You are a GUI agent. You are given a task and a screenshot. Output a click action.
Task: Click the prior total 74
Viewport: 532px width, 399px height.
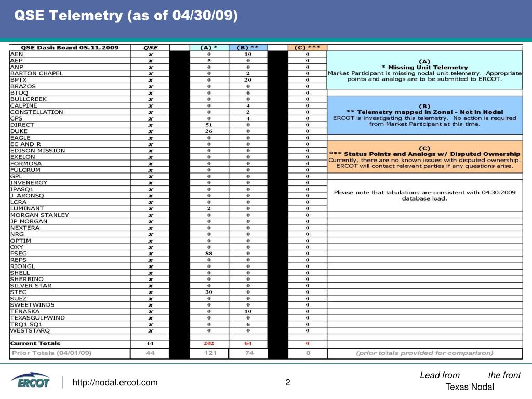pyautogui.click(x=249, y=353)
